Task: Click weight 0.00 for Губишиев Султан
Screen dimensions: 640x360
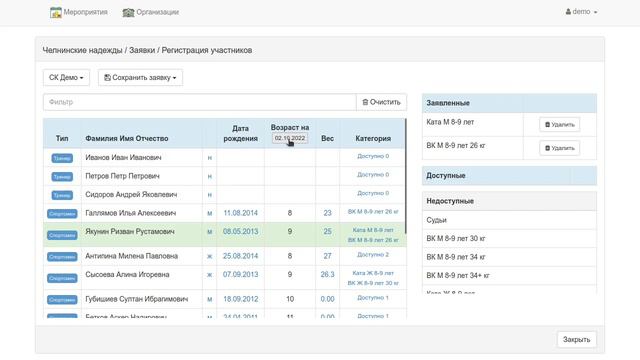Action: (x=327, y=299)
